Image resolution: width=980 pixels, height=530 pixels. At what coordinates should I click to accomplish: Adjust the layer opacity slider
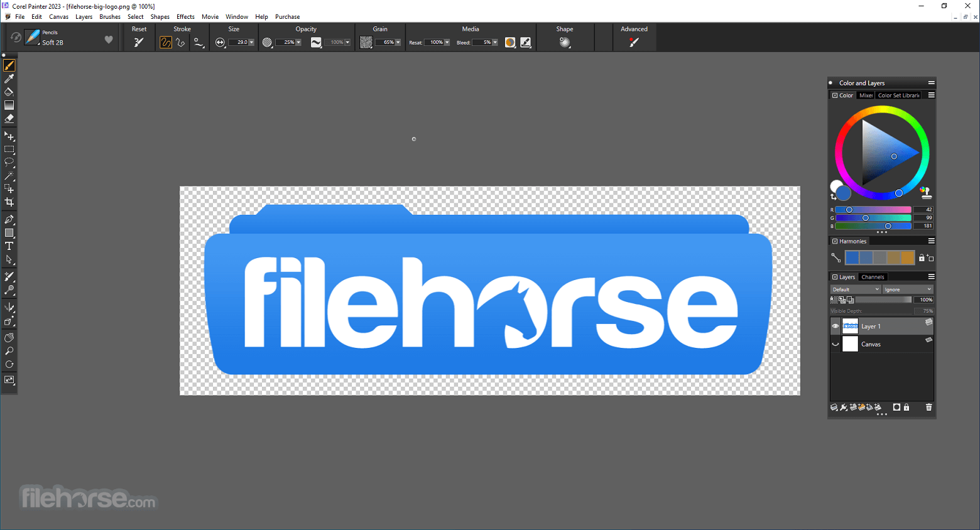click(x=883, y=300)
